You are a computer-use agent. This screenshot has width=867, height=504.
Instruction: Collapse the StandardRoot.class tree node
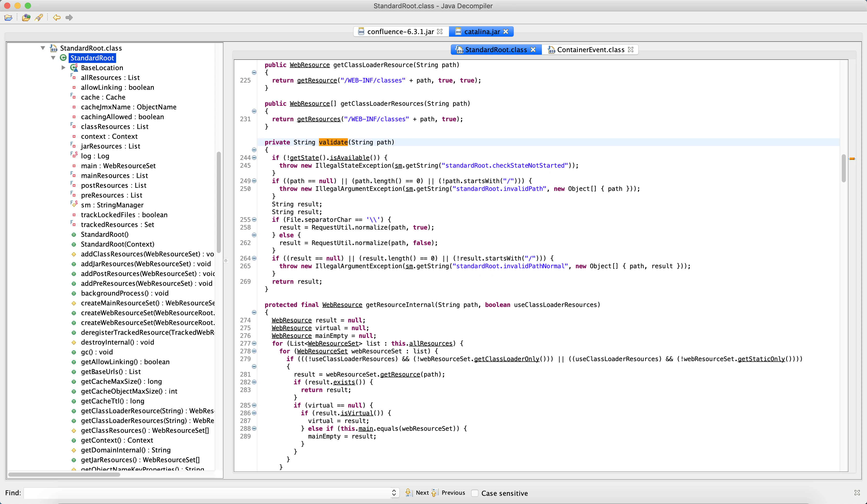(x=43, y=48)
